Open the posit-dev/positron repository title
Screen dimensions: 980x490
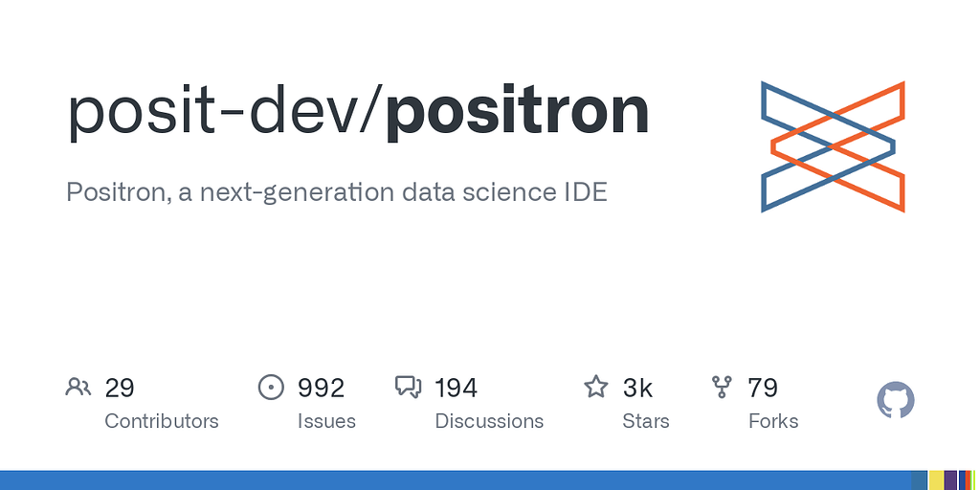[358, 115]
